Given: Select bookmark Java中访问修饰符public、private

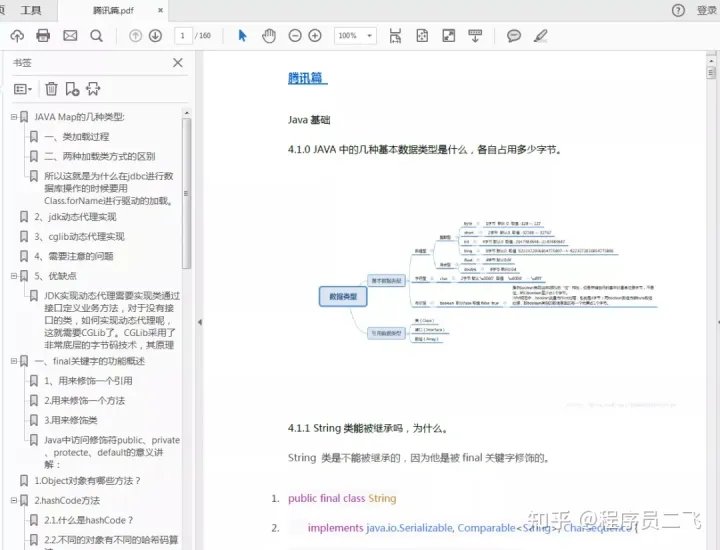Looking at the screenshot, I should pyautogui.click(x=112, y=452).
